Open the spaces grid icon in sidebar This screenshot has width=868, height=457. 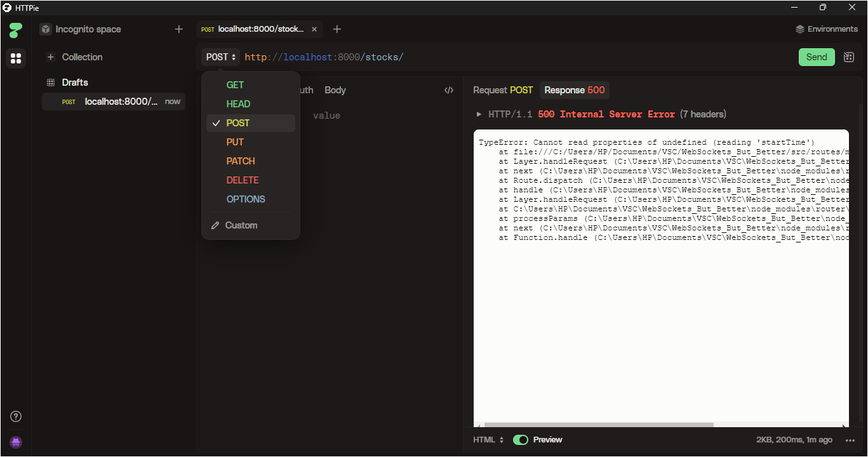(16, 58)
